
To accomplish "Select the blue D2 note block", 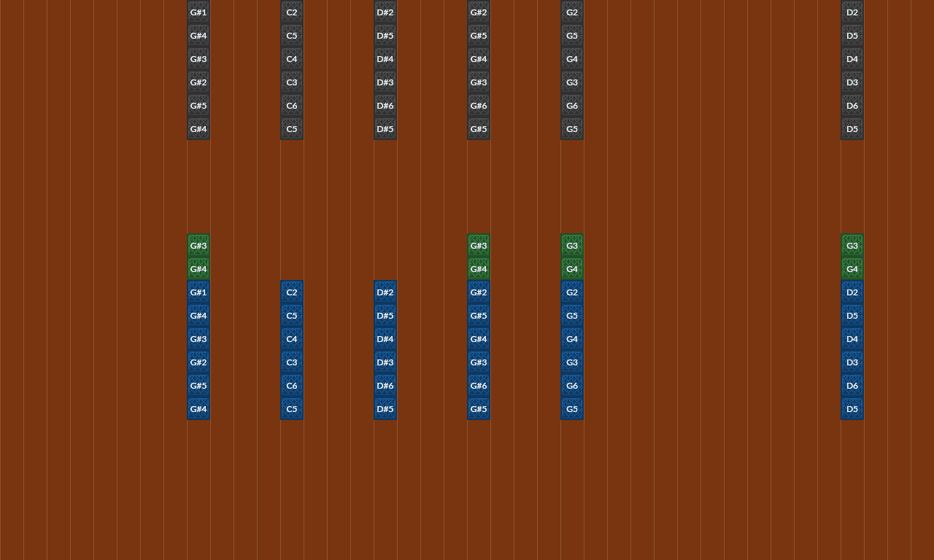I will (852, 292).
